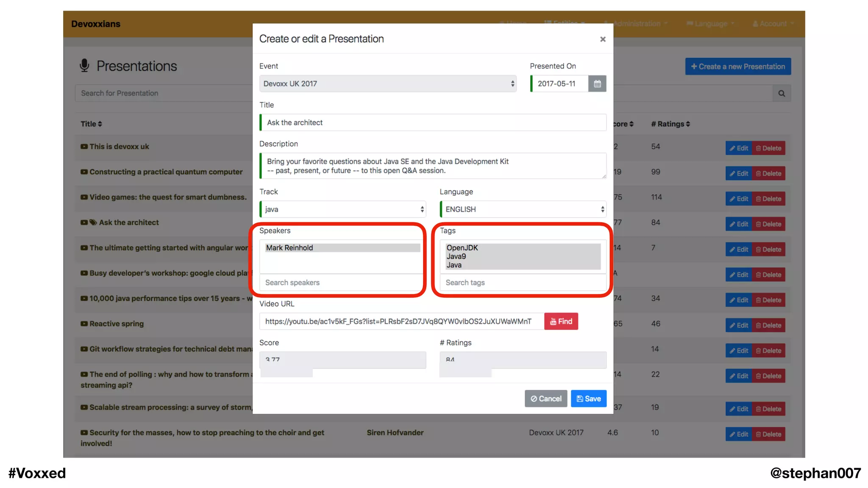Sort by the Title column arrows
Viewport: 868px width, 488px height.
[x=100, y=124]
